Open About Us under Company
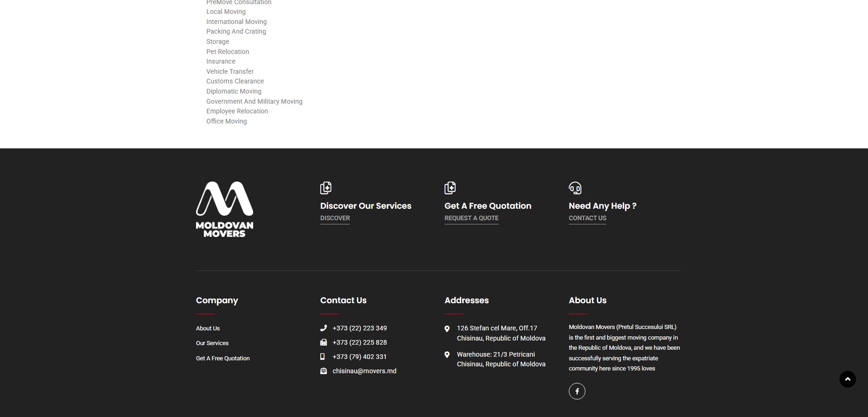The width and height of the screenshot is (868, 417). coord(208,329)
